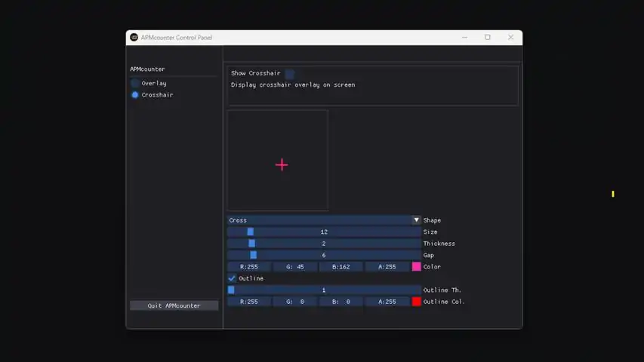Screen dimensions: 644x362
Task: Open the Cross shape combo box
Action: pyautogui.click(x=324, y=220)
